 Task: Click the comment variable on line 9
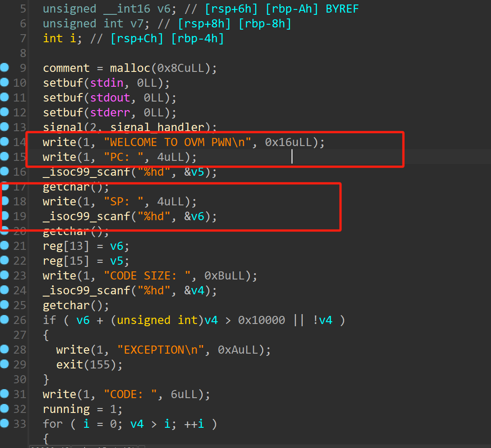[x=66, y=68]
